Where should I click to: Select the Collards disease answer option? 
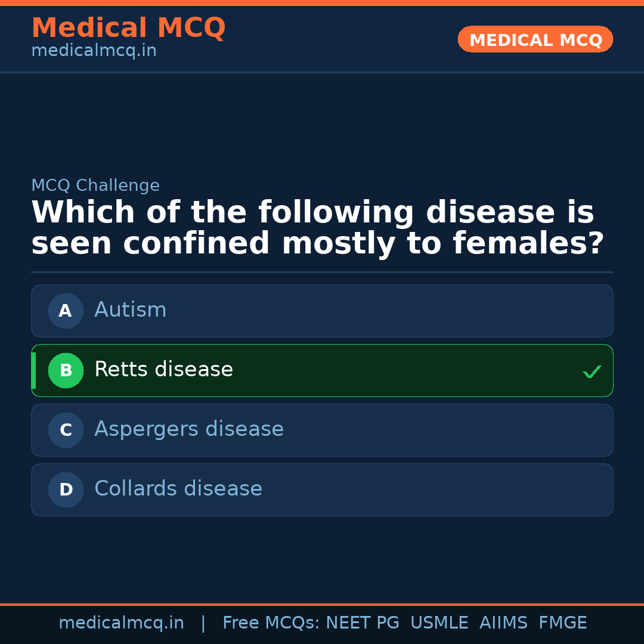pos(322,490)
